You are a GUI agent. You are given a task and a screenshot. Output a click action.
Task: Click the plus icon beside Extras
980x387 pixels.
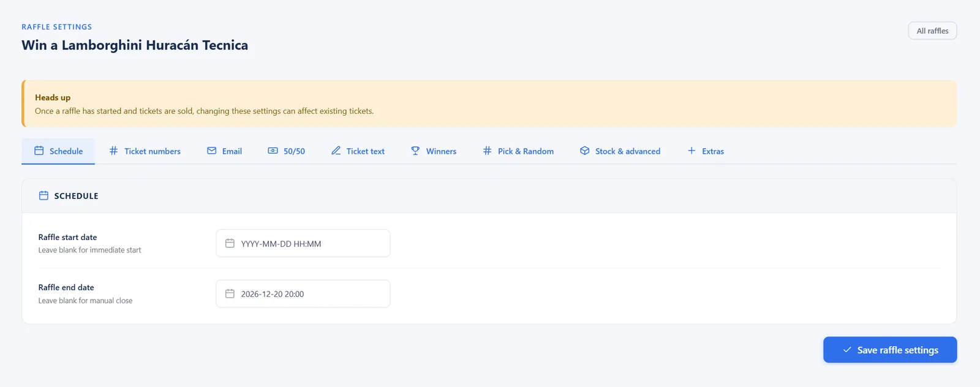(x=691, y=151)
